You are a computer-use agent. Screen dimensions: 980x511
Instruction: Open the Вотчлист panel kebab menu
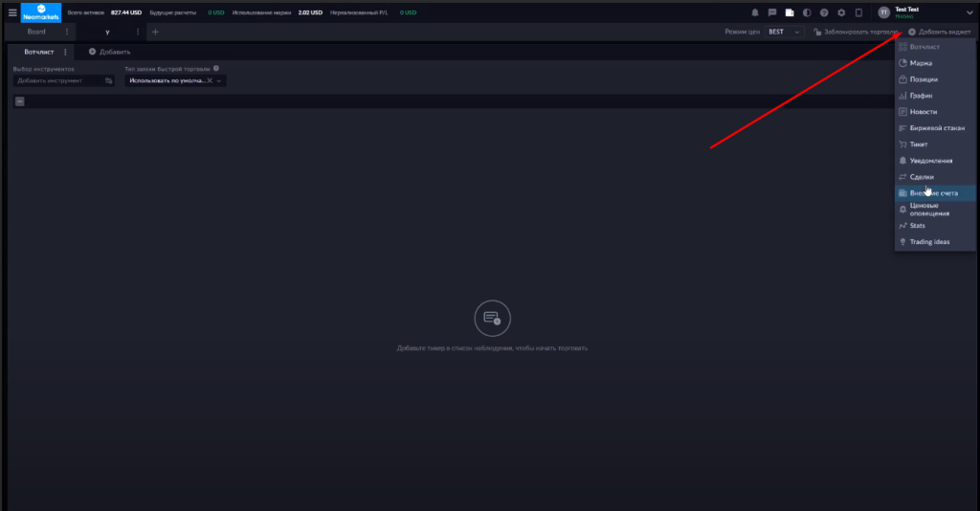(65, 52)
